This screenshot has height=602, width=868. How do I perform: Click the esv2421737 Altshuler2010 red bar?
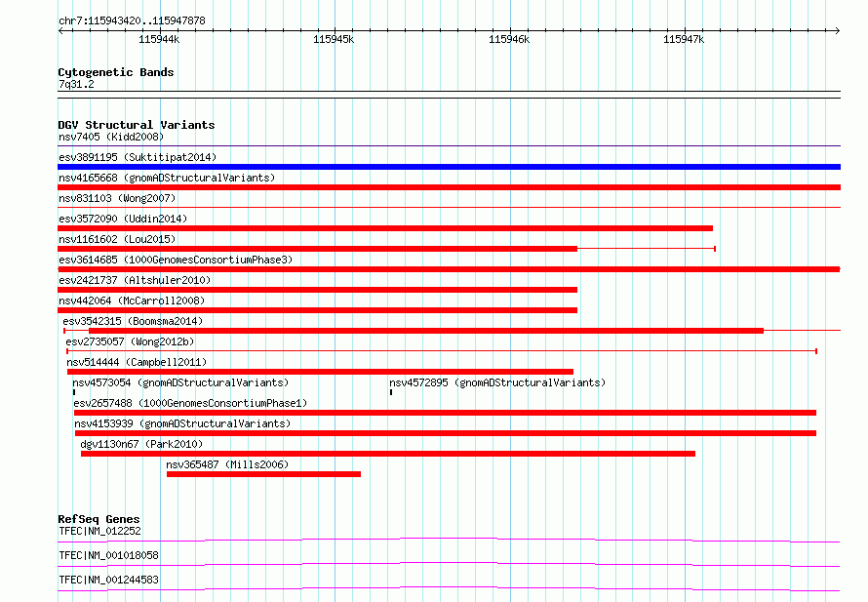[317, 290]
